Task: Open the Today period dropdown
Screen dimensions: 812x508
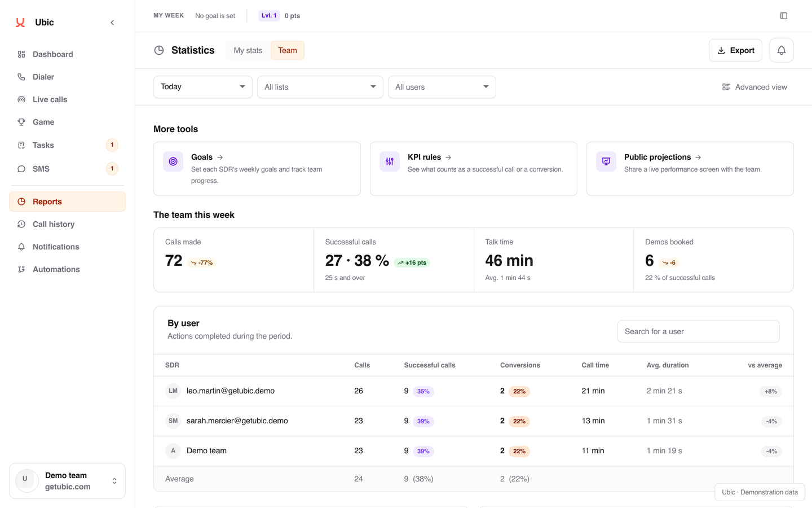Action: (203, 87)
